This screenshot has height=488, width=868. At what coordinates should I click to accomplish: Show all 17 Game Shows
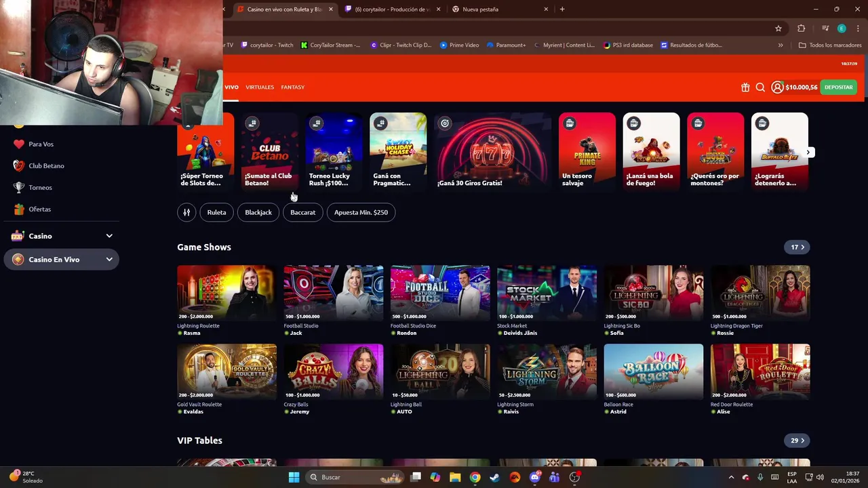click(797, 247)
